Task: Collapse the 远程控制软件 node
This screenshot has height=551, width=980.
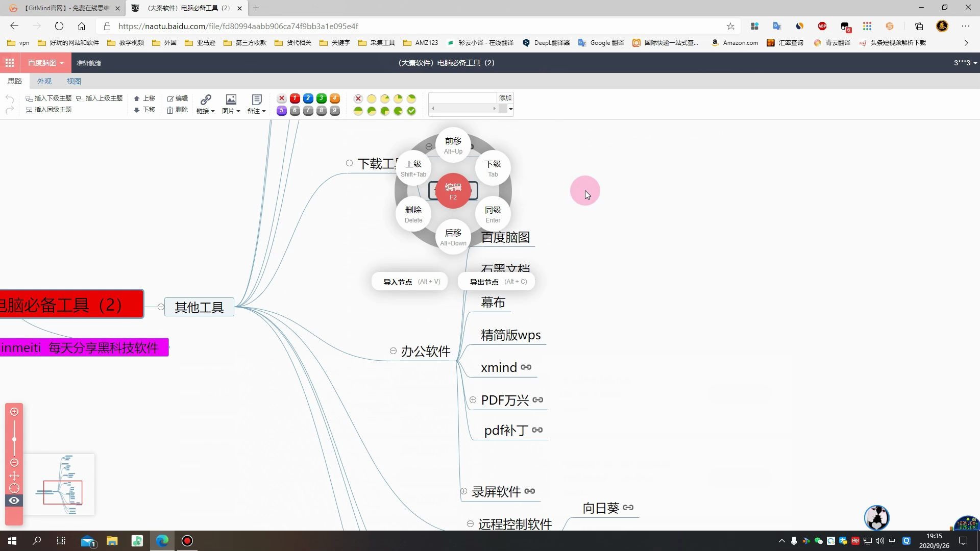Action: tap(470, 524)
